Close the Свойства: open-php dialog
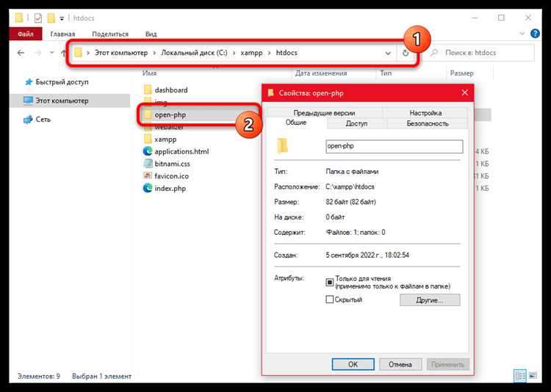 (x=464, y=92)
